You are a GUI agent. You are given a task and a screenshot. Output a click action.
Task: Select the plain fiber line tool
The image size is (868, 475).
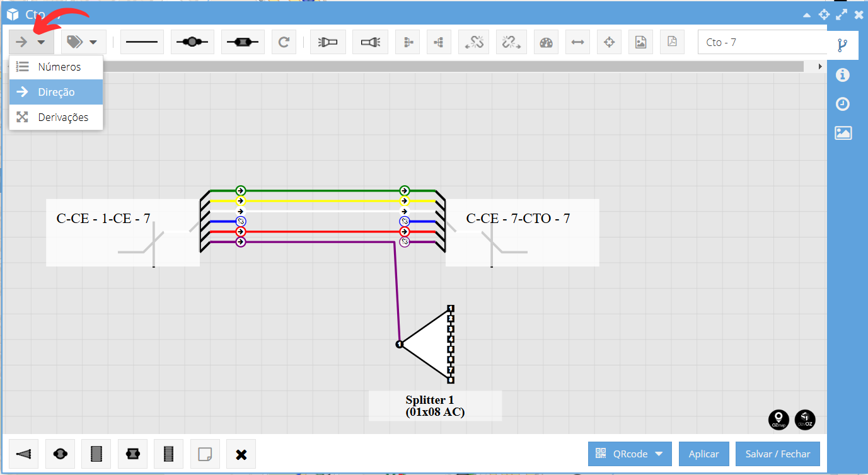(x=142, y=42)
